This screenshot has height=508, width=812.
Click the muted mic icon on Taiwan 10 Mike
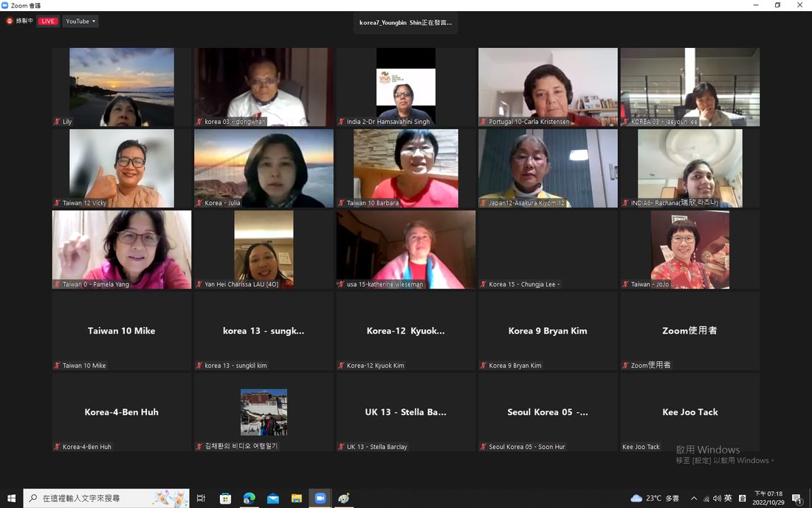click(57, 365)
